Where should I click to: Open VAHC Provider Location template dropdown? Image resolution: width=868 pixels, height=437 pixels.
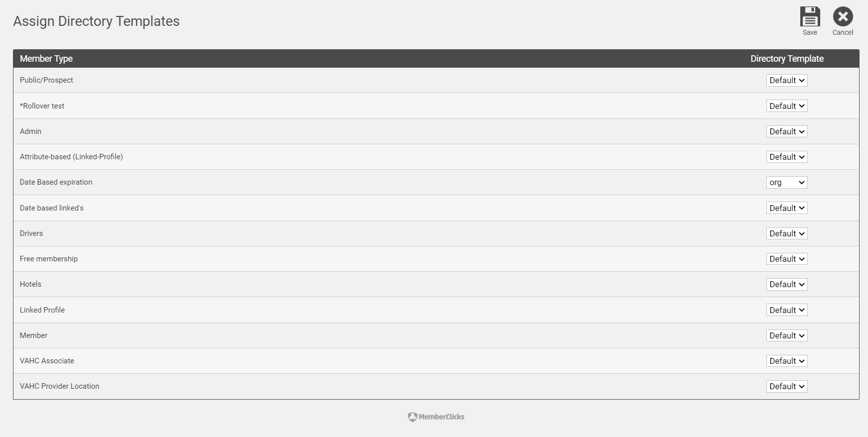(x=786, y=386)
